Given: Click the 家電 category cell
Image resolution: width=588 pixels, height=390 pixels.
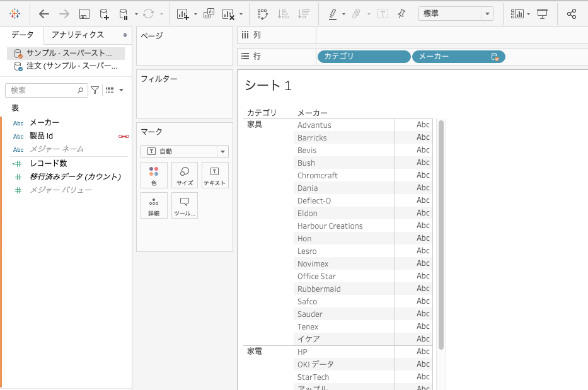Looking at the screenshot, I should [x=255, y=352].
